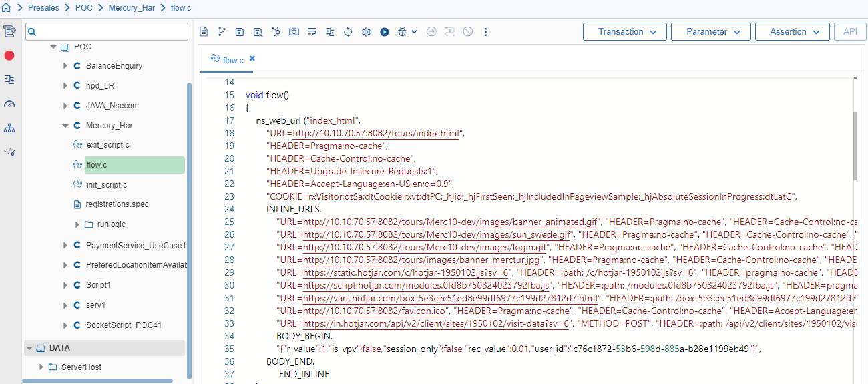The height and width of the screenshot is (384, 868).
Task: Save the script with the floppy icon
Action: click(240, 31)
